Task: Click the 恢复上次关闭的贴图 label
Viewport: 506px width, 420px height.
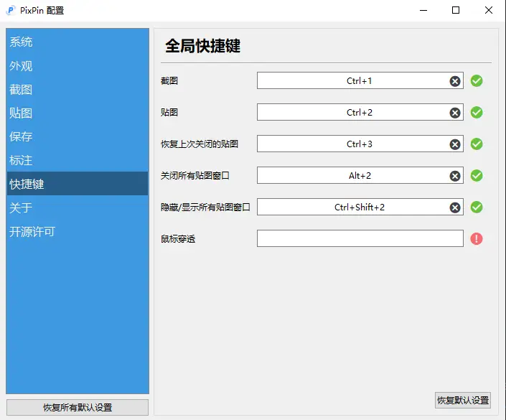Action: click(200, 144)
